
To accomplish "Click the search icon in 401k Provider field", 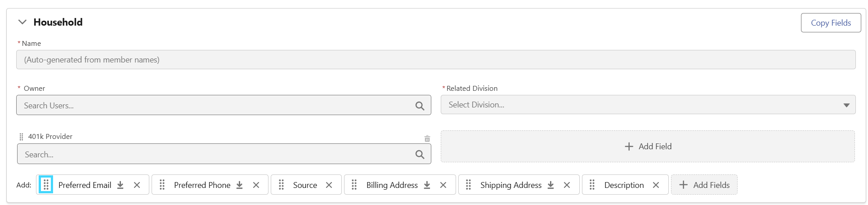I will 420,155.
